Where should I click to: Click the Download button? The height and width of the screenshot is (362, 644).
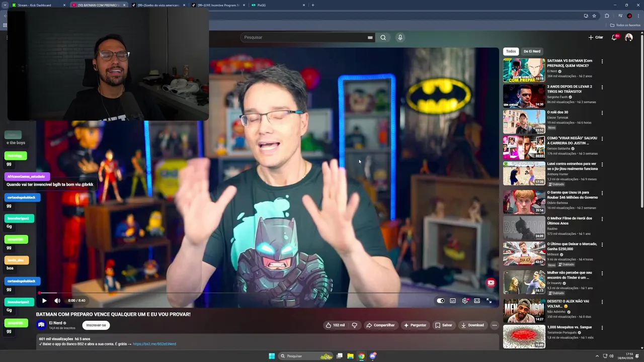tap(473, 325)
